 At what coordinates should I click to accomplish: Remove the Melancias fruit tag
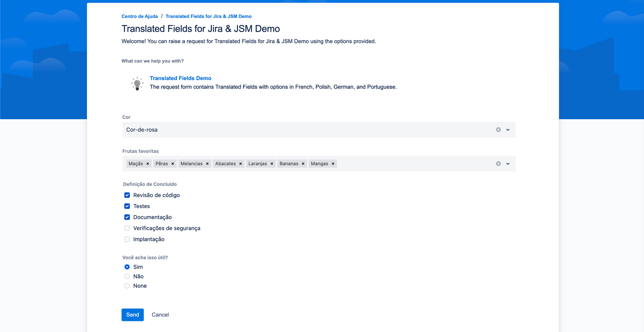(x=207, y=164)
